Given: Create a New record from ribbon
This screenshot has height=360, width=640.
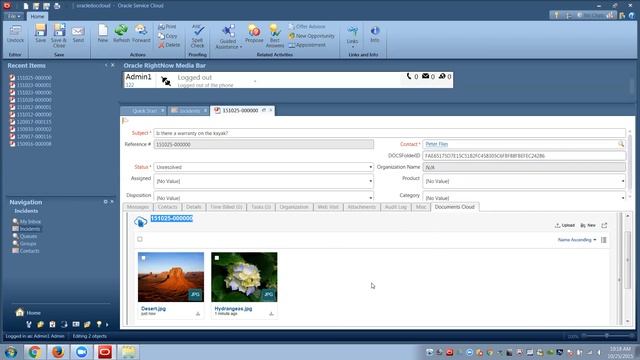Looking at the screenshot, I should point(103,33).
